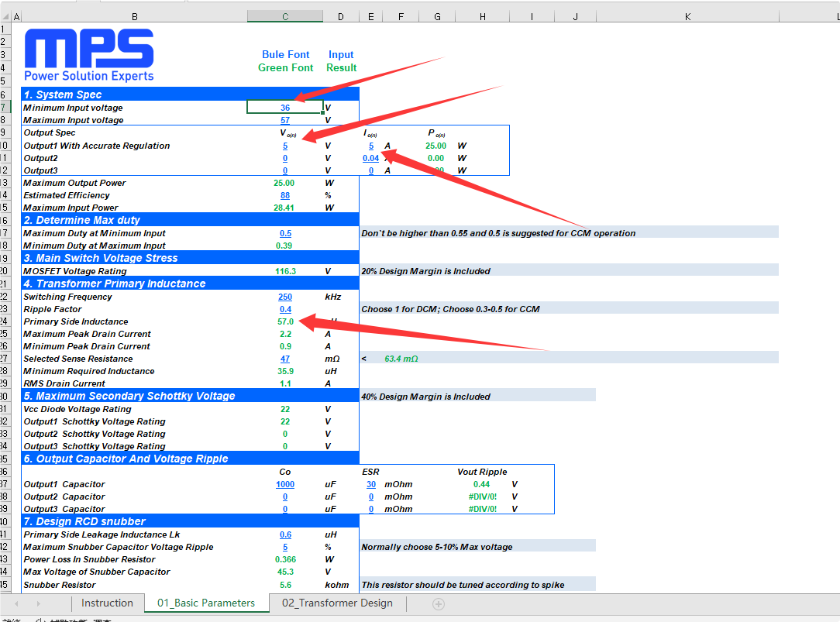Click the Selected Sense Resistance value 47
The height and width of the screenshot is (622, 840).
(285, 359)
